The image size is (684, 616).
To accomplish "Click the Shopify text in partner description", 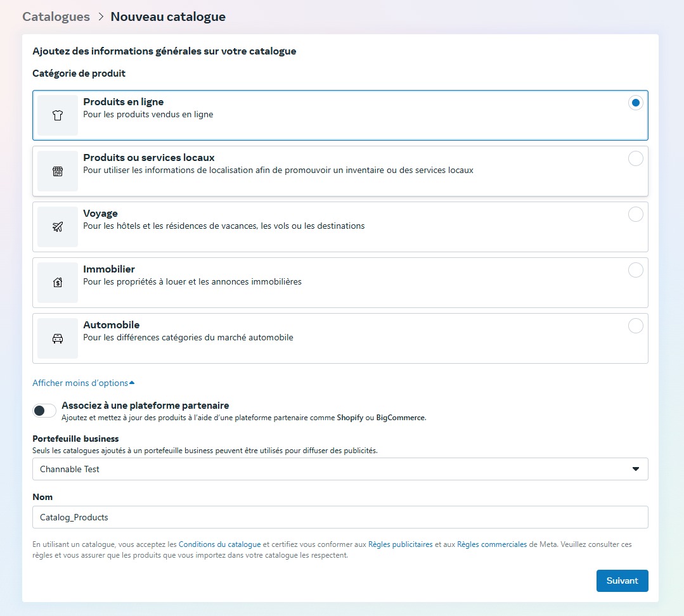I will tap(350, 418).
